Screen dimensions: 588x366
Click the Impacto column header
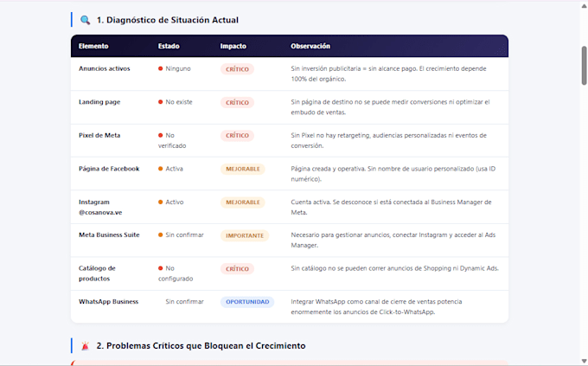click(x=233, y=46)
